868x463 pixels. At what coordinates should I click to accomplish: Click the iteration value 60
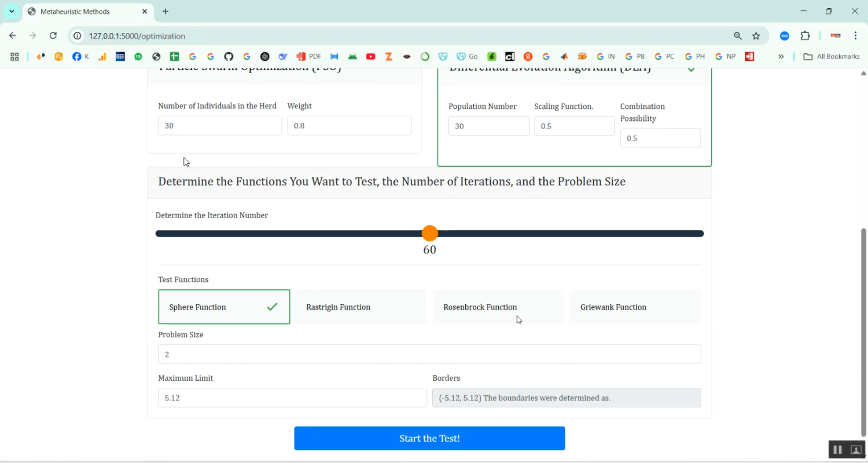pos(429,250)
